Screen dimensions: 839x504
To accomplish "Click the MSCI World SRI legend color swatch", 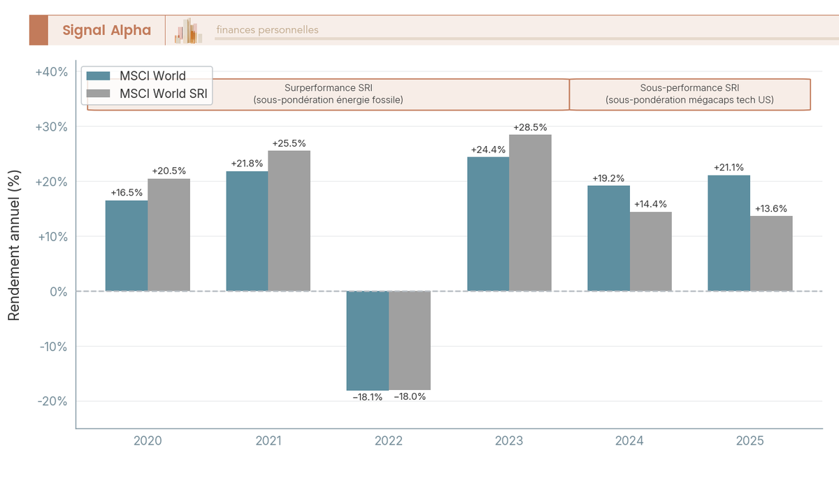I will (99, 94).
